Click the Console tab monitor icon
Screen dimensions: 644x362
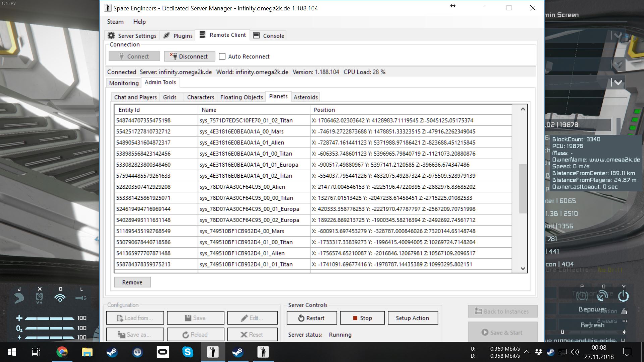(x=256, y=36)
